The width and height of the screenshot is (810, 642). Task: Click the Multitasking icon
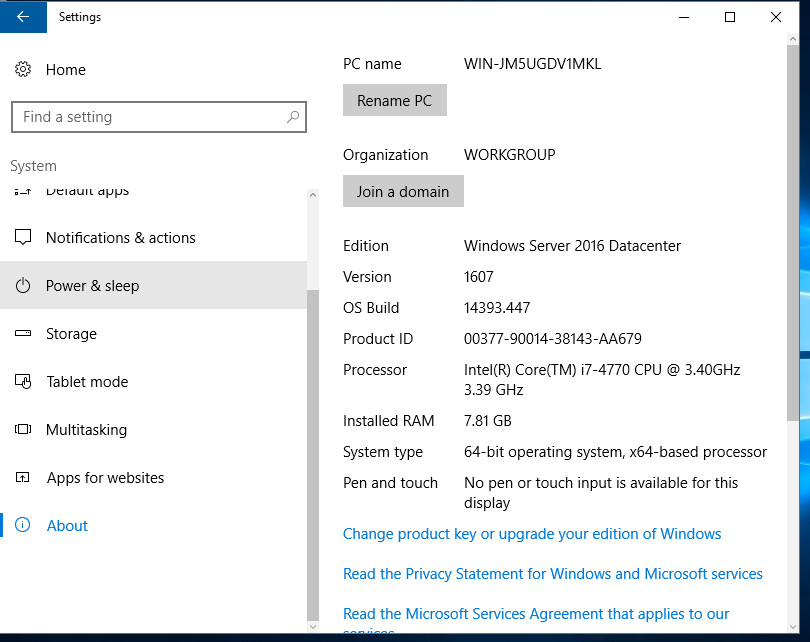coord(23,430)
